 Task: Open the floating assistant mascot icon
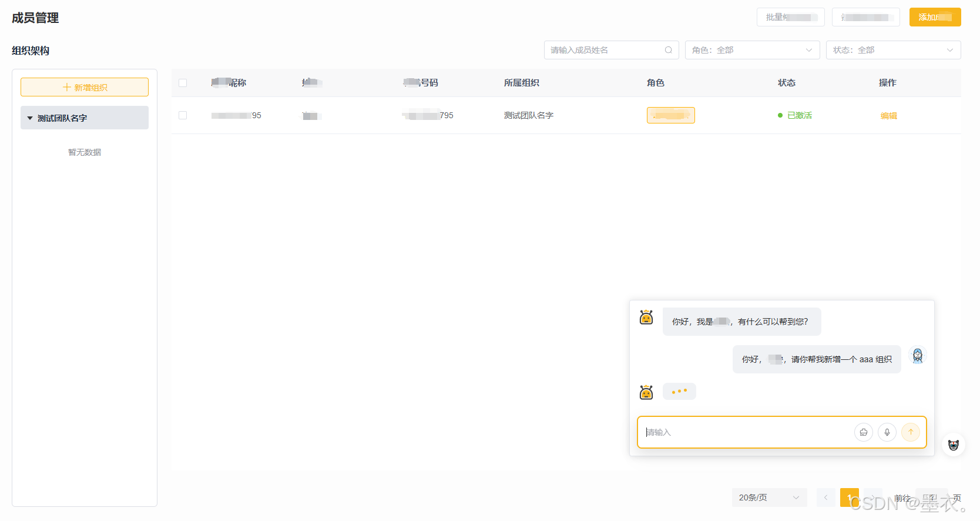point(954,445)
